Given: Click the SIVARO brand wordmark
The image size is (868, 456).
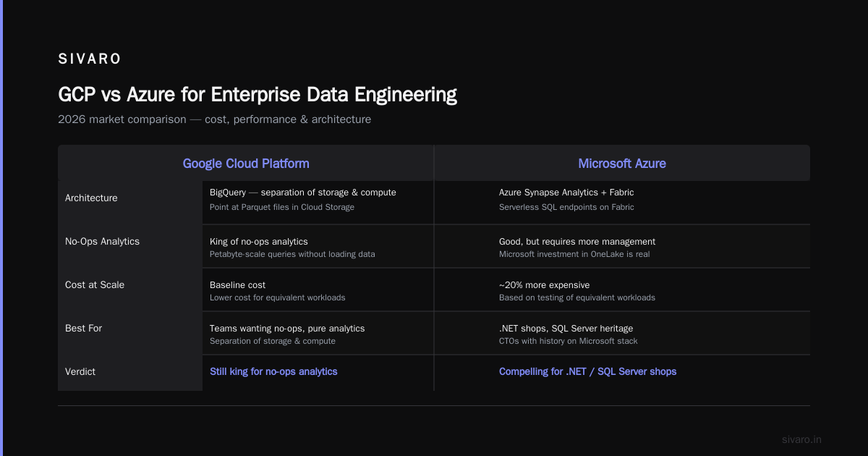Looking at the screenshot, I should pyautogui.click(x=90, y=59).
